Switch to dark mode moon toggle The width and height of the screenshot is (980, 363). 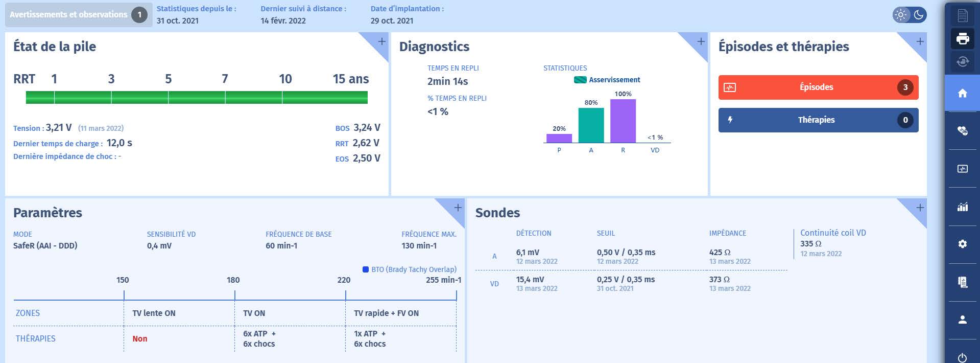(918, 15)
